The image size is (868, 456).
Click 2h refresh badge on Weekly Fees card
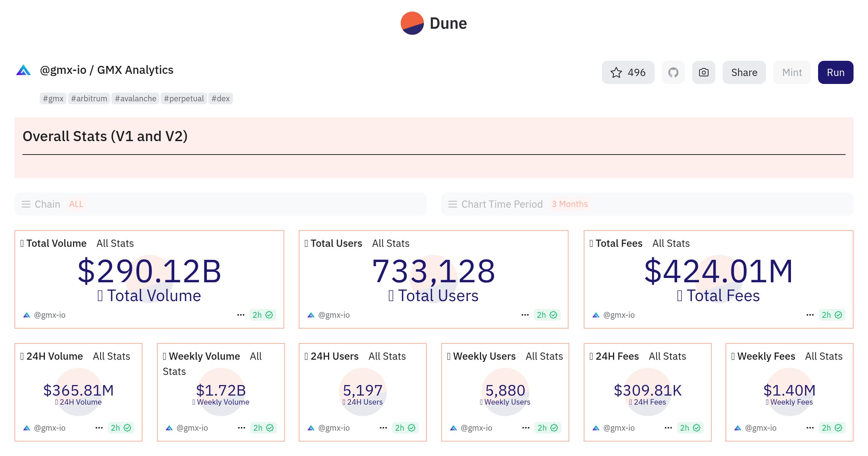[x=832, y=428]
